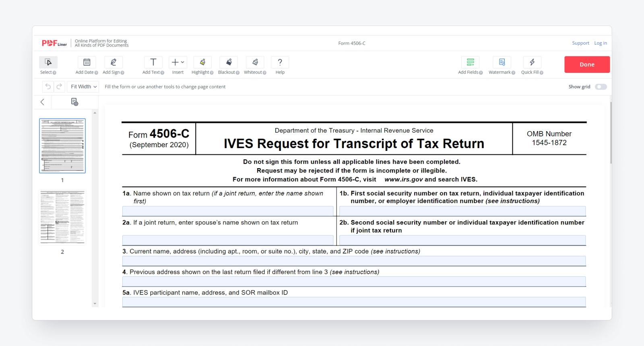The height and width of the screenshot is (346, 644).
Task: Select page 2 thumbnail
Action: (x=62, y=217)
